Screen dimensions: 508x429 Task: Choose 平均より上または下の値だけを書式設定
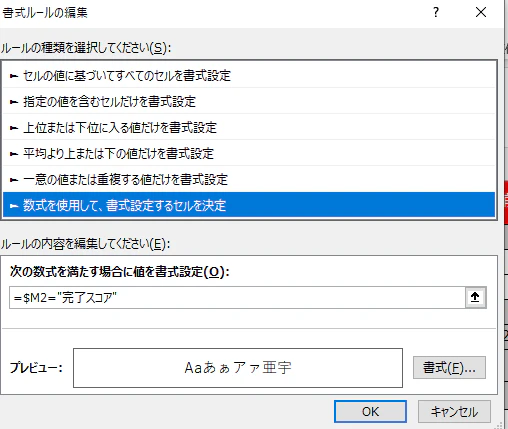coord(249,153)
